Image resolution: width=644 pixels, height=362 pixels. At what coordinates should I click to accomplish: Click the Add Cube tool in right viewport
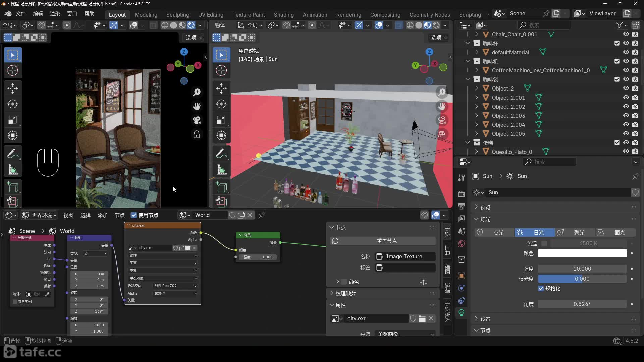(x=221, y=187)
